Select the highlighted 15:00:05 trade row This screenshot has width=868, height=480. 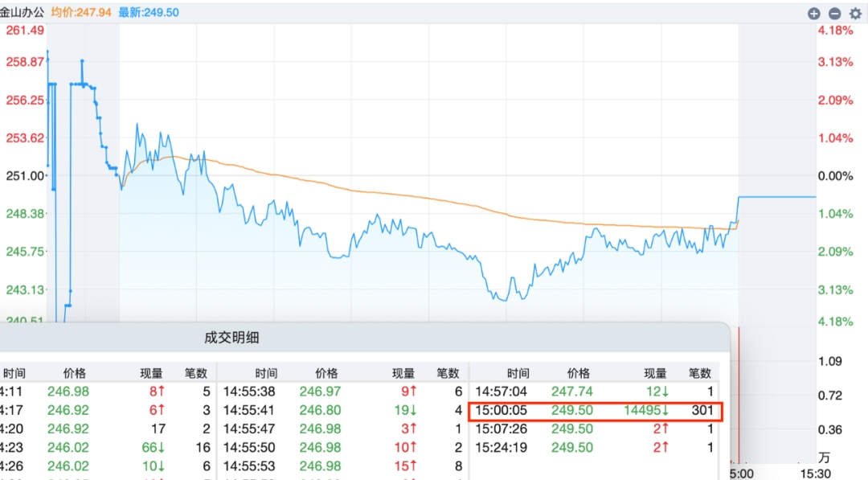pyautogui.click(x=595, y=410)
